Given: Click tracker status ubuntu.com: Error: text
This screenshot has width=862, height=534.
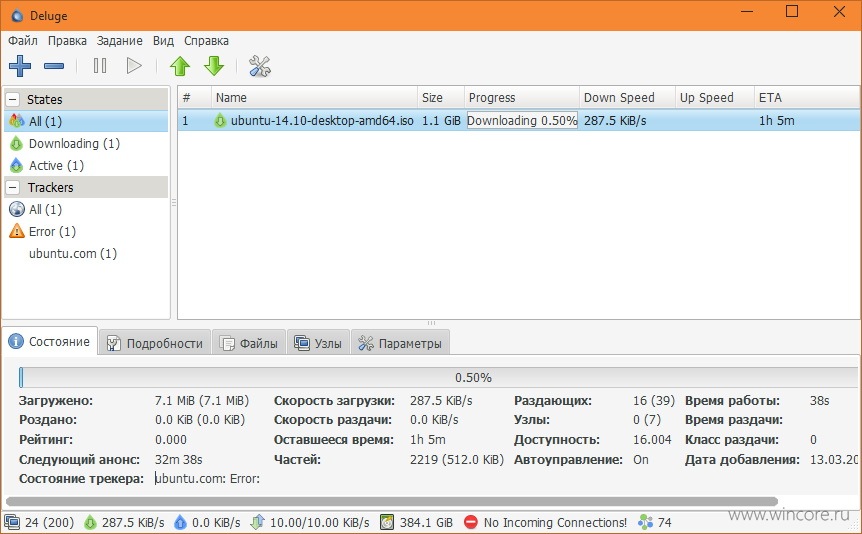Looking at the screenshot, I should pyautogui.click(x=207, y=479).
